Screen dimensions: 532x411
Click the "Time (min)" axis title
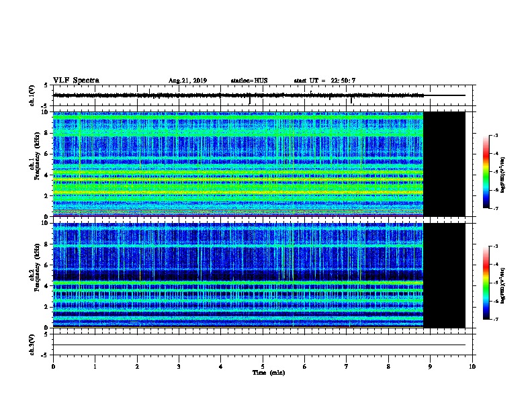(x=269, y=373)
